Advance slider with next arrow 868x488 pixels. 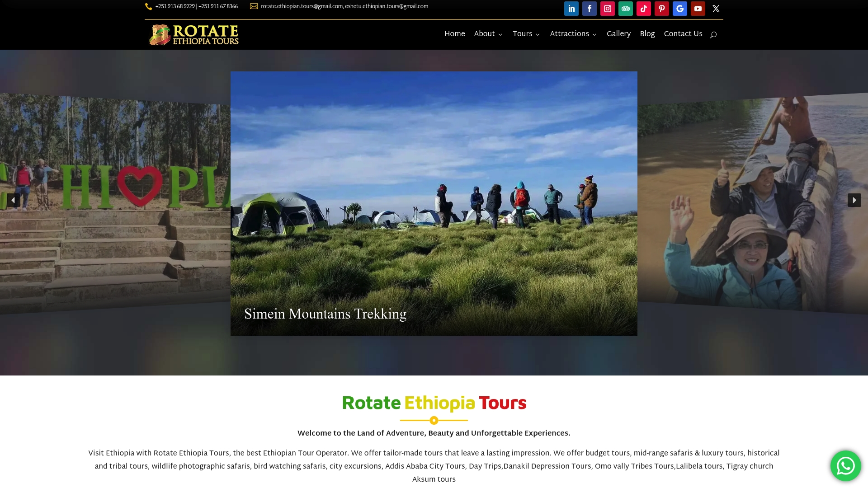coord(854,200)
